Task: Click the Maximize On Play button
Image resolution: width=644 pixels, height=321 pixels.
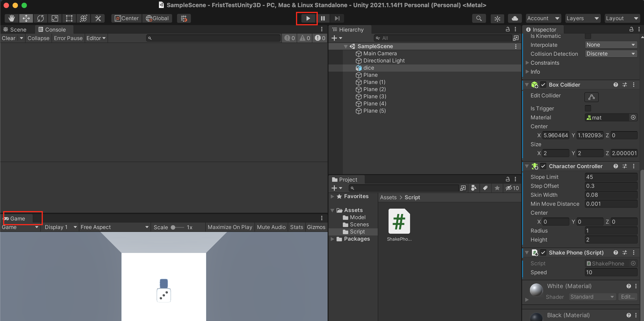Action: (229, 227)
